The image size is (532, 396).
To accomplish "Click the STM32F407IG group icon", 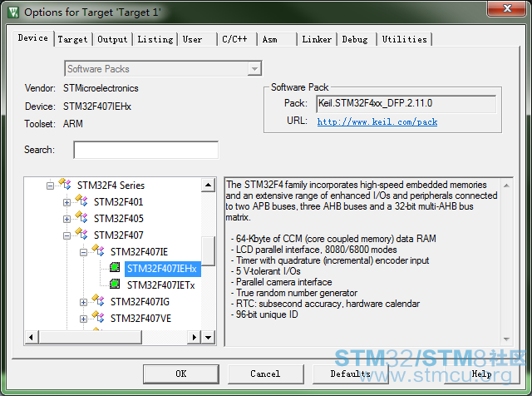I will 98,300.
